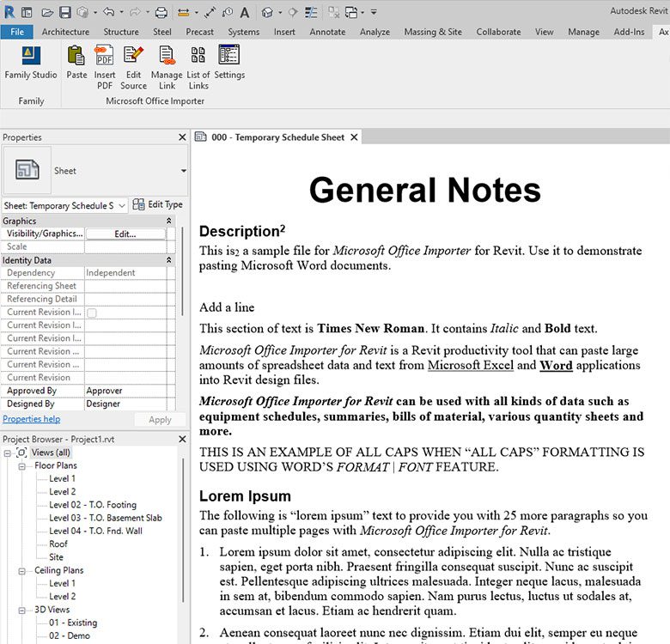670x644 pixels.
Task: Click the Section tool icon
Action: pos(293,13)
